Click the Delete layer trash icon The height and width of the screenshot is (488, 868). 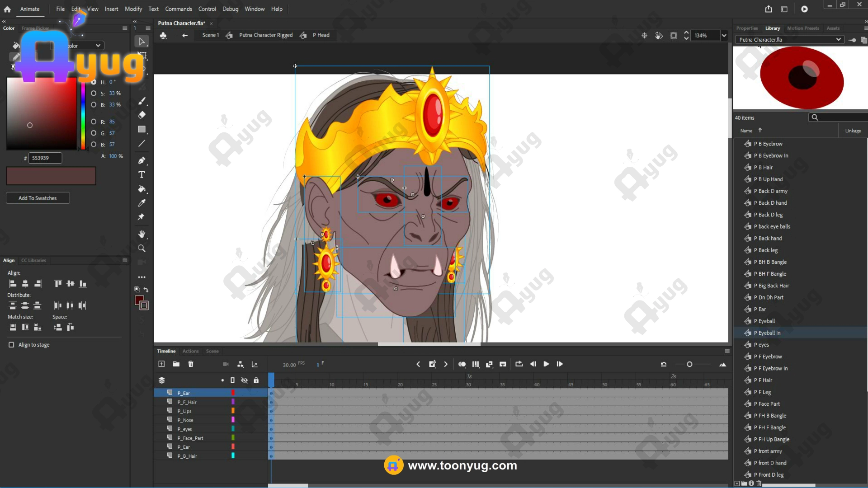(191, 364)
